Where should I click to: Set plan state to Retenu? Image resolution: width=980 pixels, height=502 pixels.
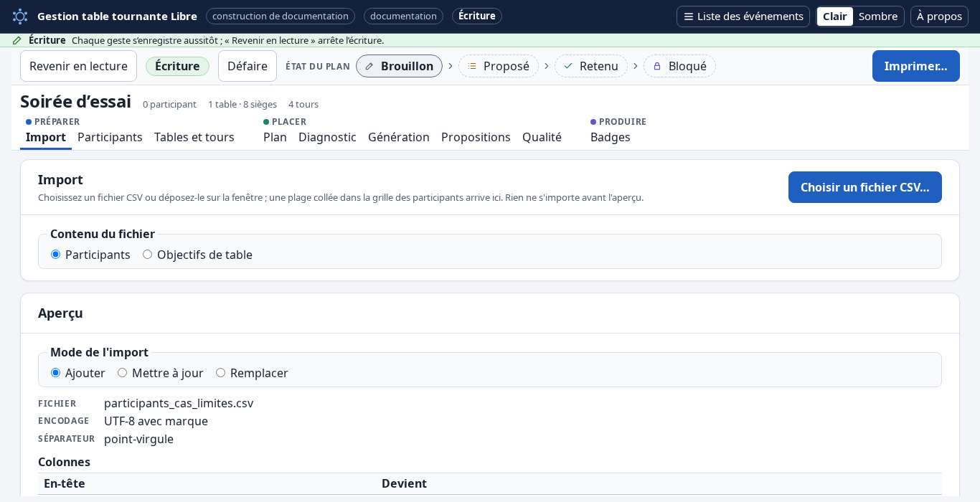(x=591, y=66)
